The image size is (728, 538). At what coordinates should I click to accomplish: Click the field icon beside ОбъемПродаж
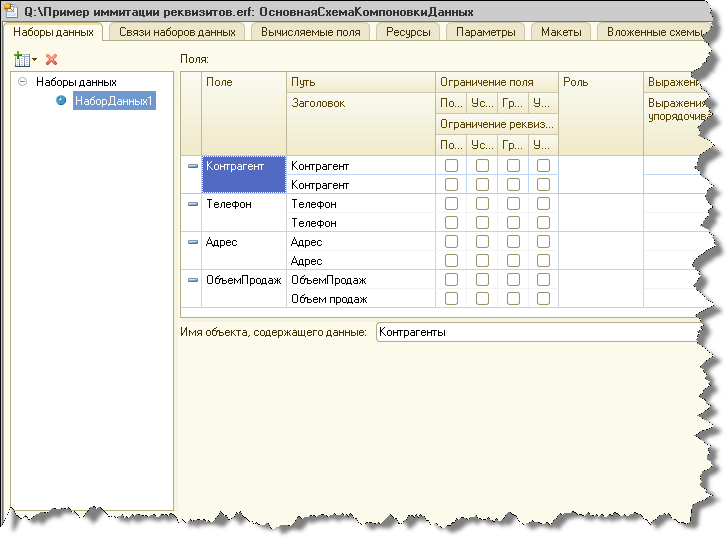pyautogui.click(x=193, y=280)
